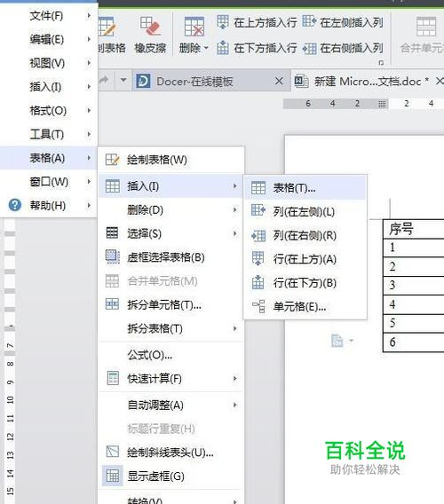Select the 表格(A) menu item
This screenshot has width=444, height=504.
click(48, 158)
